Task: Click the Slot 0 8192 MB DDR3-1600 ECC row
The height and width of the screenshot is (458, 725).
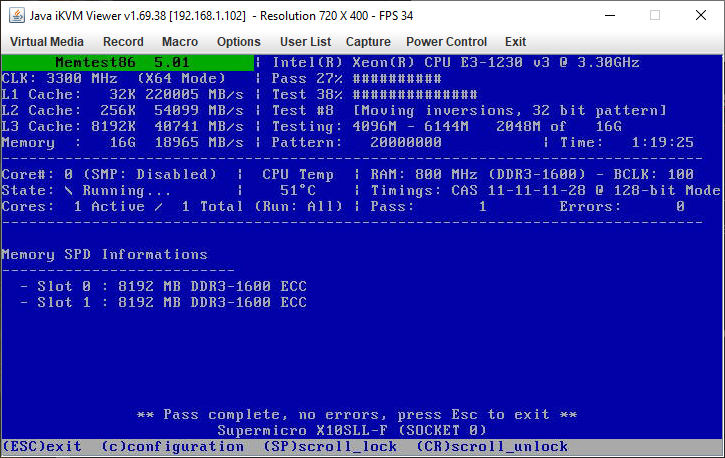Action: pyautogui.click(x=163, y=287)
